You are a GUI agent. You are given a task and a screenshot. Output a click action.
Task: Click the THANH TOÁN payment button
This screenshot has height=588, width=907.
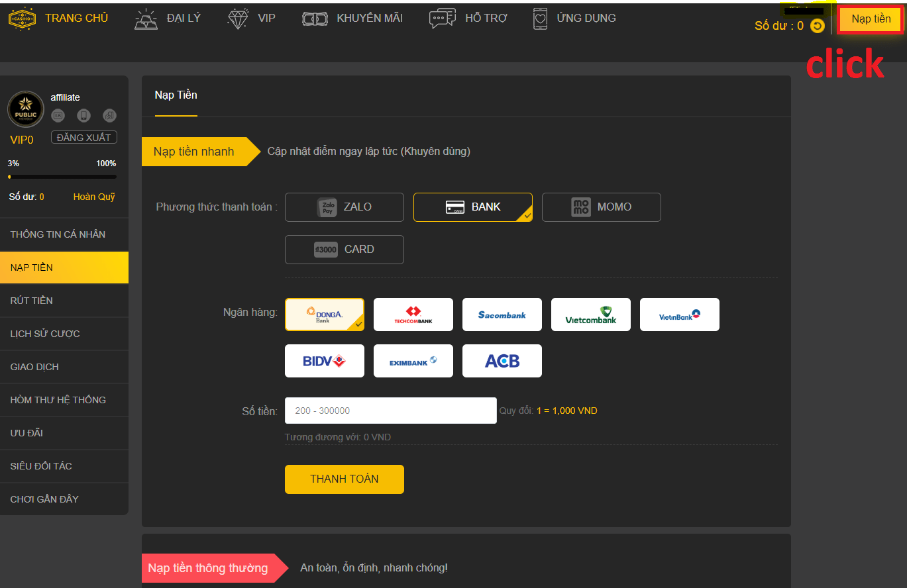coord(345,479)
